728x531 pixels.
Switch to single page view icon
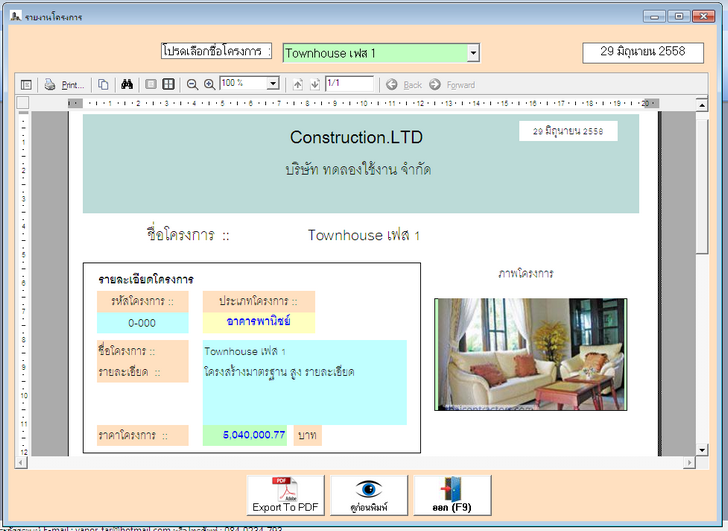tap(150, 84)
